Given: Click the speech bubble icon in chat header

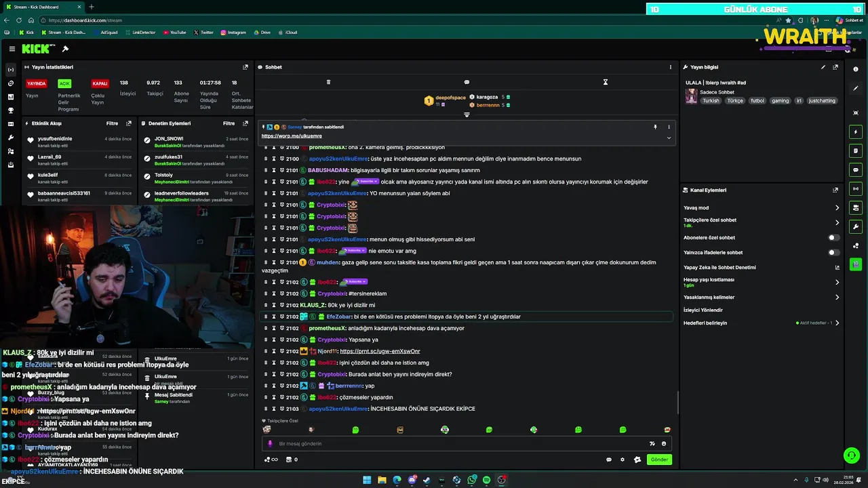Looking at the screenshot, I should [467, 82].
